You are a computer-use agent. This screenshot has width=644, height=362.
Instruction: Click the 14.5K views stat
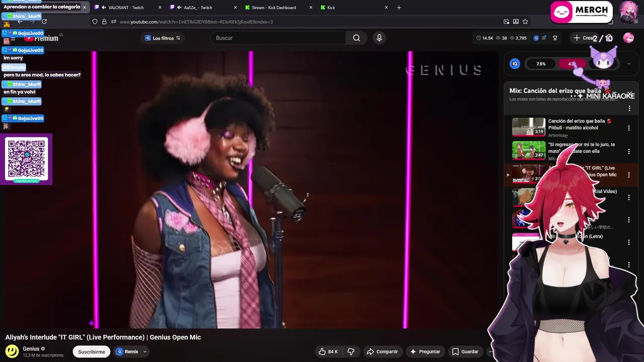[485, 38]
